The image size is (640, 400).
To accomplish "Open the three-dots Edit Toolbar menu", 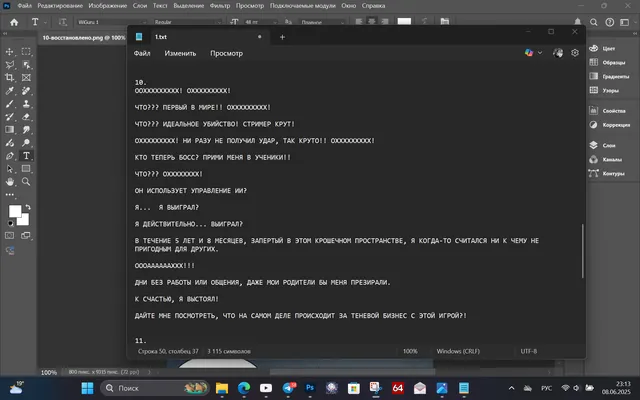I will [9, 195].
